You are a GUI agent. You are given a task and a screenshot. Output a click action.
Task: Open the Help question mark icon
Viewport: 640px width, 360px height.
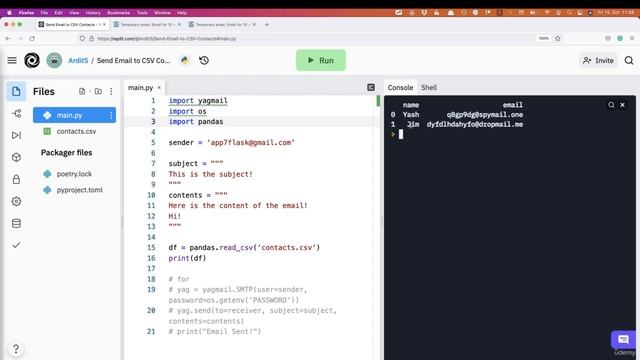16,349
